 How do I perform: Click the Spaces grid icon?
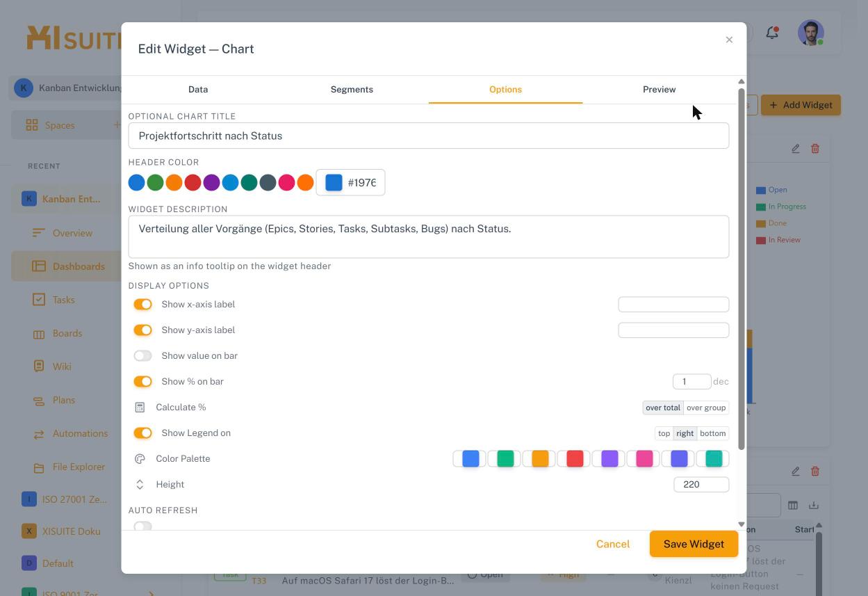pyautogui.click(x=32, y=125)
